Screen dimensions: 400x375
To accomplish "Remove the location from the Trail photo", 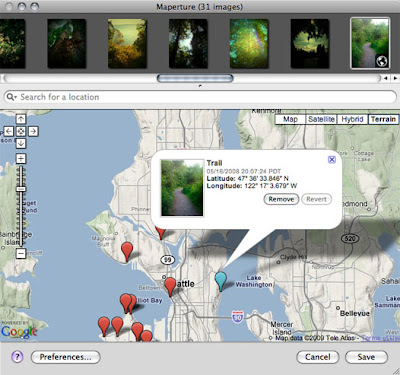I will pos(281,199).
